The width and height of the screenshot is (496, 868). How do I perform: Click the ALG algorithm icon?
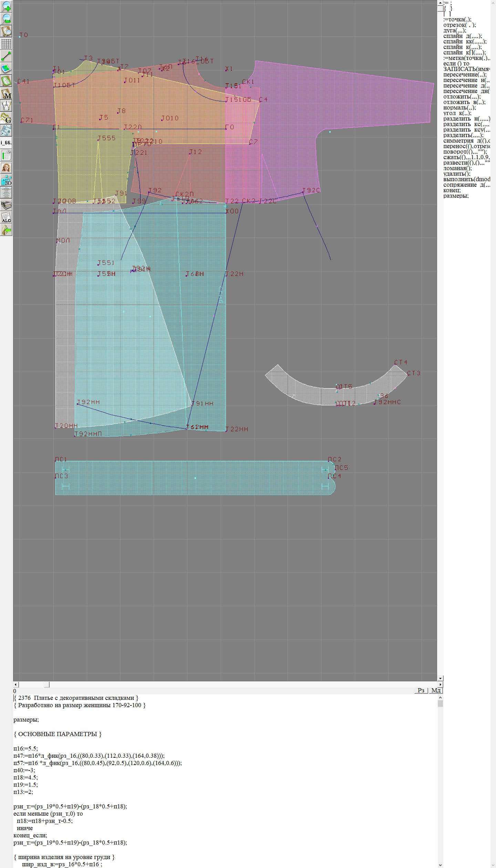coord(6,217)
